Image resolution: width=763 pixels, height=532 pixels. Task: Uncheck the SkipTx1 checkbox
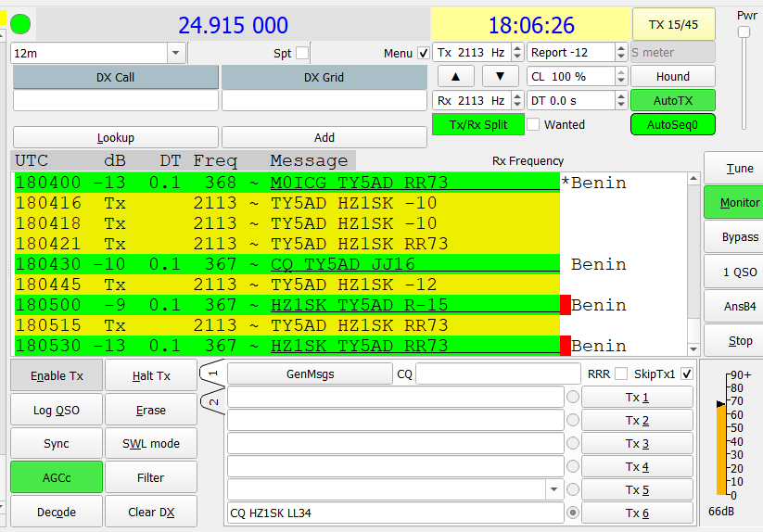(687, 374)
